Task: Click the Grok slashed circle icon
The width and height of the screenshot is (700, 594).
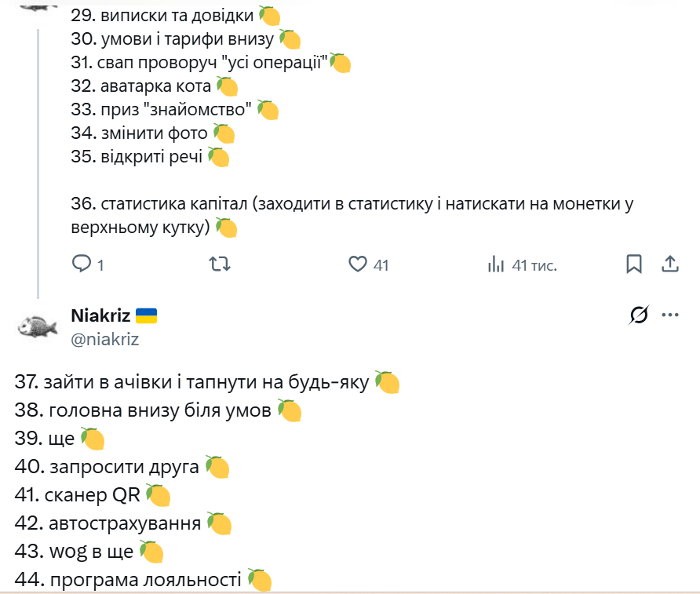Action: tap(639, 315)
